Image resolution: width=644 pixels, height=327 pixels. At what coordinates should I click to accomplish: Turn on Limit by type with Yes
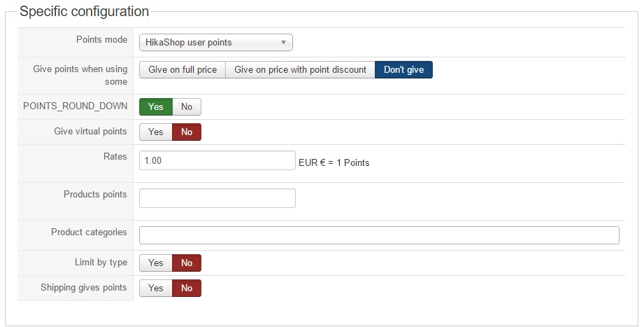coord(156,263)
